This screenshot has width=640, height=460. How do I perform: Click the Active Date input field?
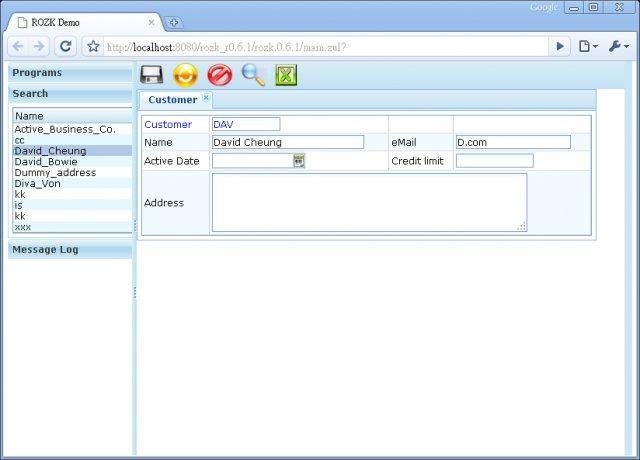[253, 161]
